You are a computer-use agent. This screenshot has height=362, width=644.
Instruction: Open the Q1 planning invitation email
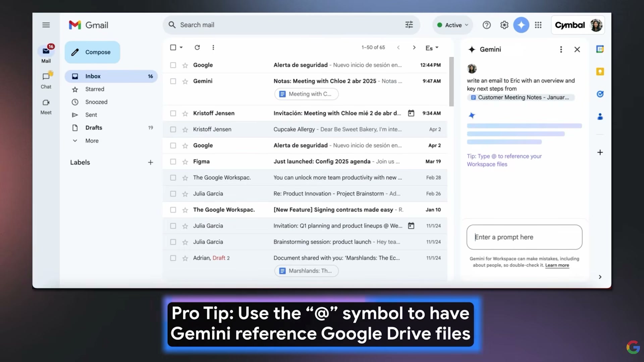305,226
